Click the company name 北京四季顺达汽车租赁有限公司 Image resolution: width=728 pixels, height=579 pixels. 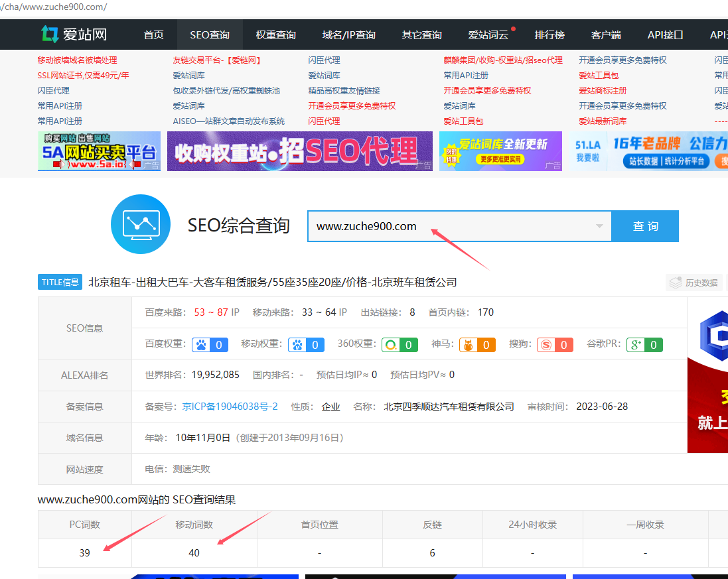449,407
